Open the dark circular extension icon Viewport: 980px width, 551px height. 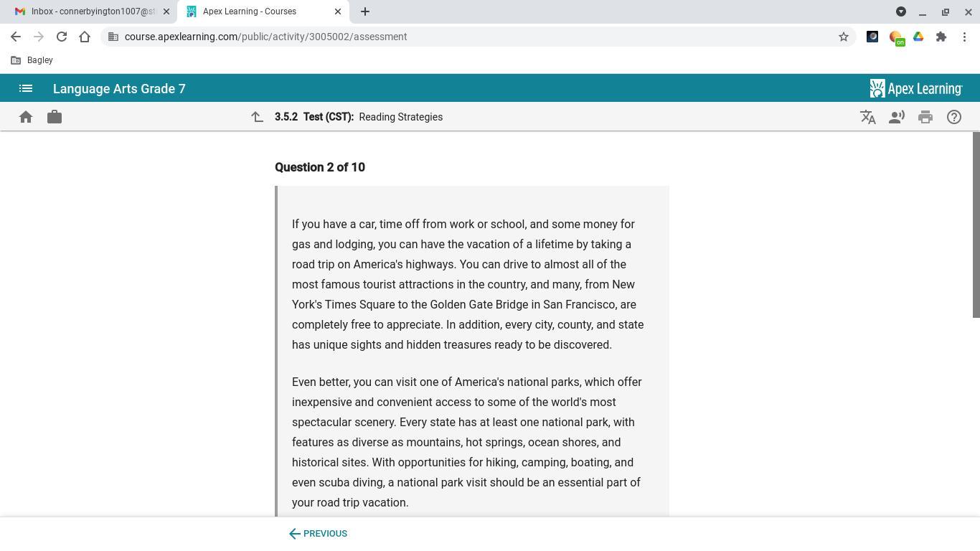[x=872, y=37]
